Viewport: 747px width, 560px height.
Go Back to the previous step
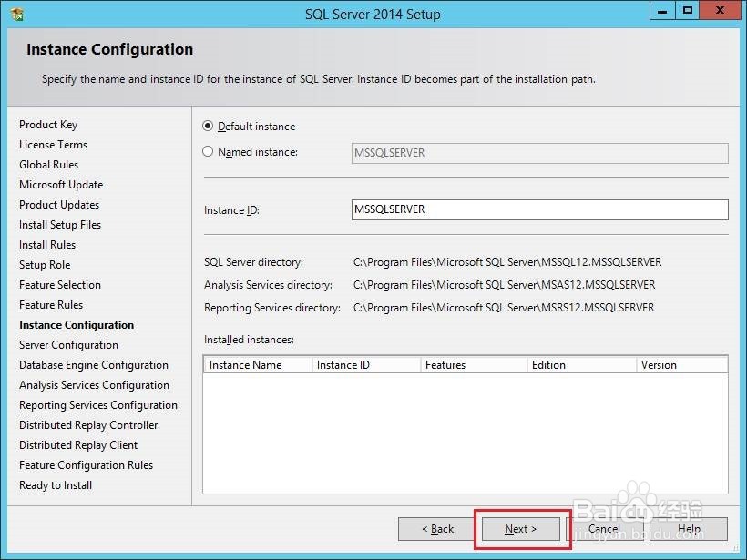(438, 528)
